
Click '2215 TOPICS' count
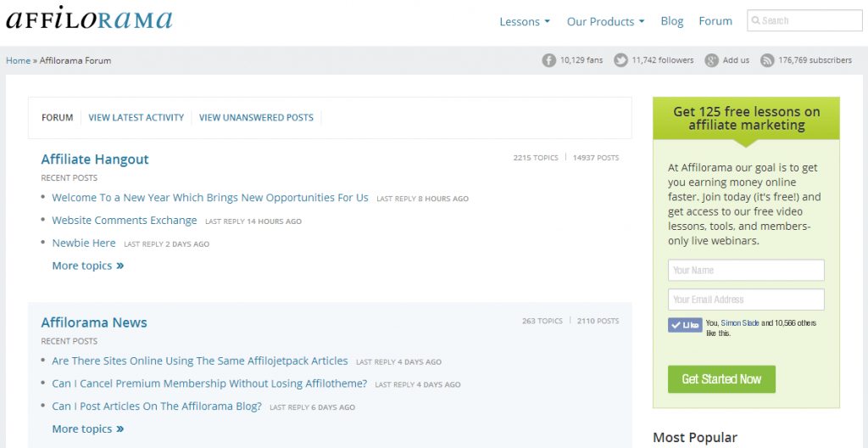tap(536, 158)
